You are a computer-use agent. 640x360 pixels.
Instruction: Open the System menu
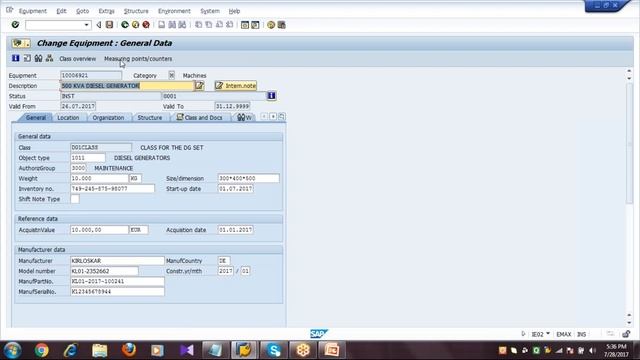pyautogui.click(x=210, y=11)
